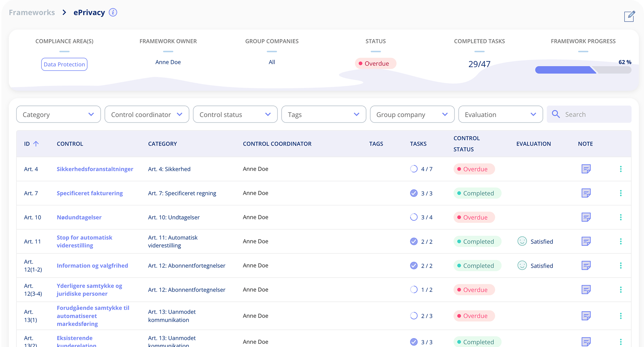Open Forudgående samtykke til automatiseret markedsføring
Screen dimensions: 644x347
point(93,316)
